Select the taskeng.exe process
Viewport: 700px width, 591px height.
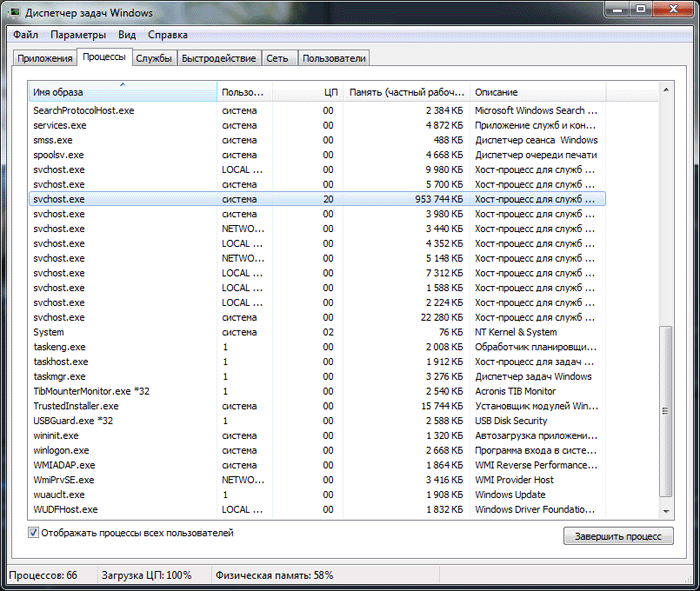(x=317, y=347)
